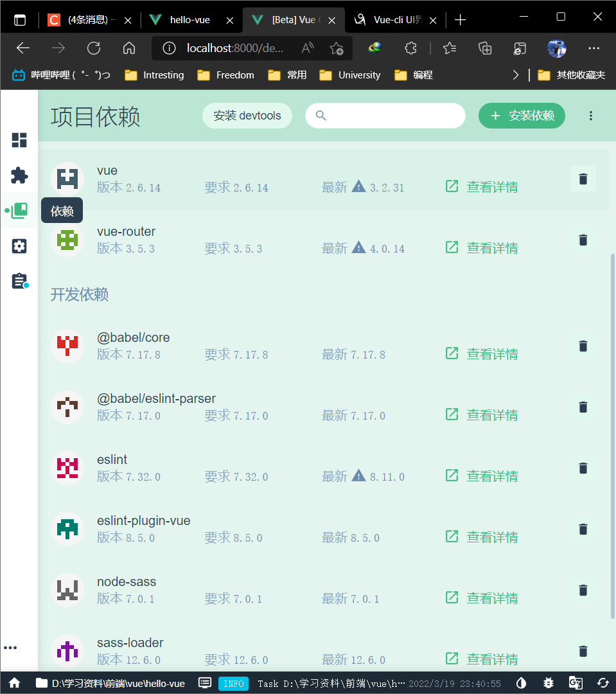Screen dimensions: 616x694
Task: Reload the page with refresh button
Action: (94, 48)
